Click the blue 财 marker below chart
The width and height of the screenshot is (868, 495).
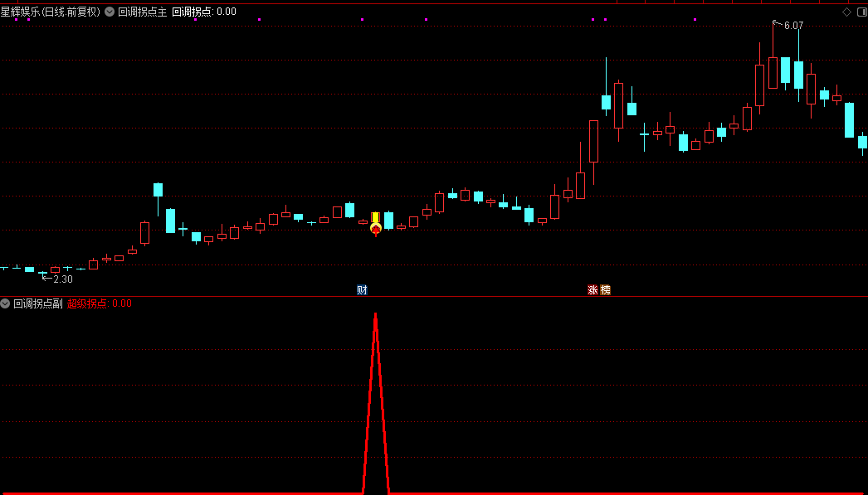click(362, 290)
